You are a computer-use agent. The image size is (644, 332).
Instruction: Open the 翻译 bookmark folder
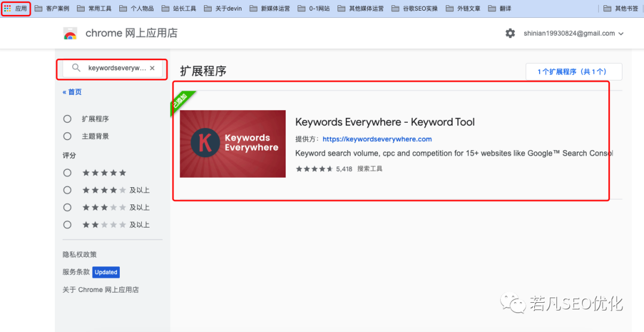click(500, 8)
